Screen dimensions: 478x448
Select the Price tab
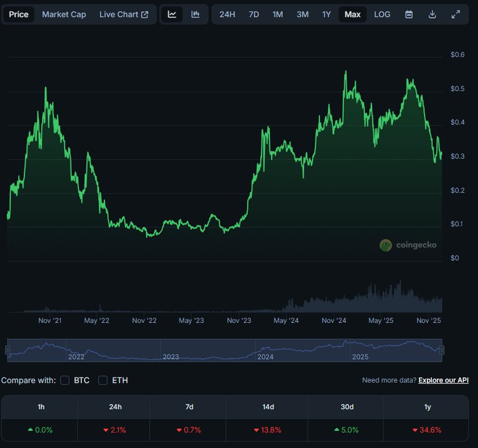[x=19, y=14]
